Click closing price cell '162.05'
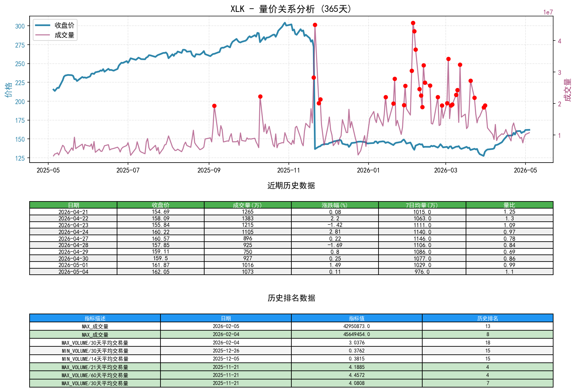The height and width of the screenshot is (392, 576). point(160,272)
